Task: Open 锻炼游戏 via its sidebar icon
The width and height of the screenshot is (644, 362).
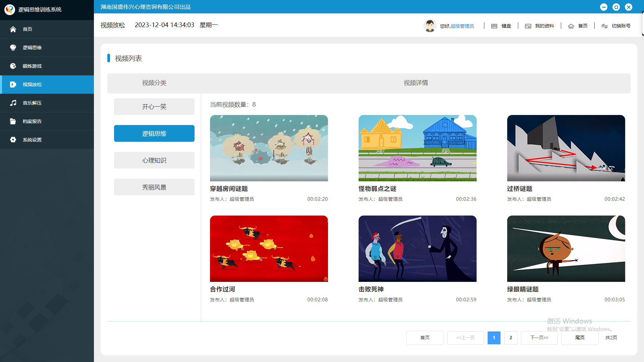Action: coord(13,66)
